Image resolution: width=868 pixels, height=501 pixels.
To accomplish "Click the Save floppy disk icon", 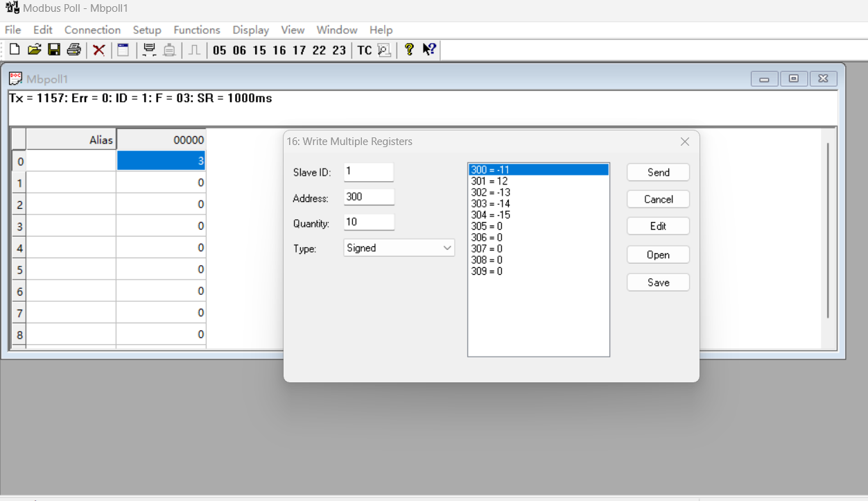I will coord(53,50).
